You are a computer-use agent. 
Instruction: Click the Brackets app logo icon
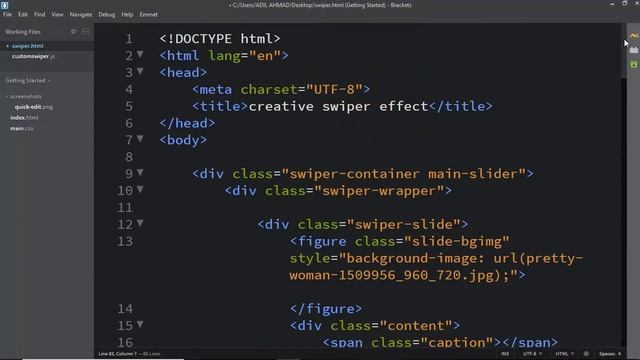pos(4,5)
